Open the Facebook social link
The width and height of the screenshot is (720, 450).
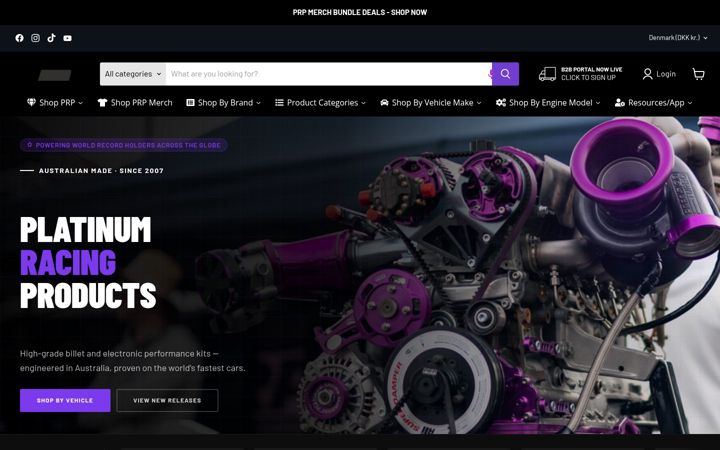click(x=19, y=38)
